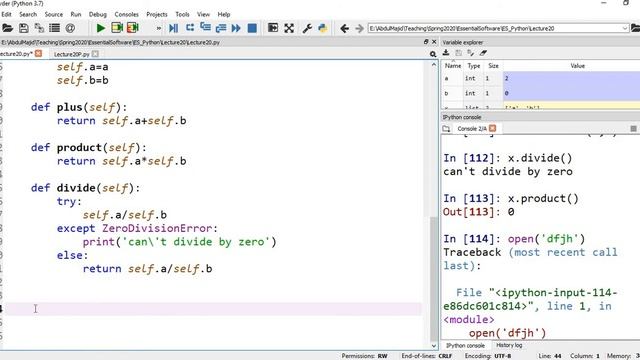Viewport: 640px width, 360px height.
Task: Close the Lecture20.py editor tab
Action: pos(38,53)
